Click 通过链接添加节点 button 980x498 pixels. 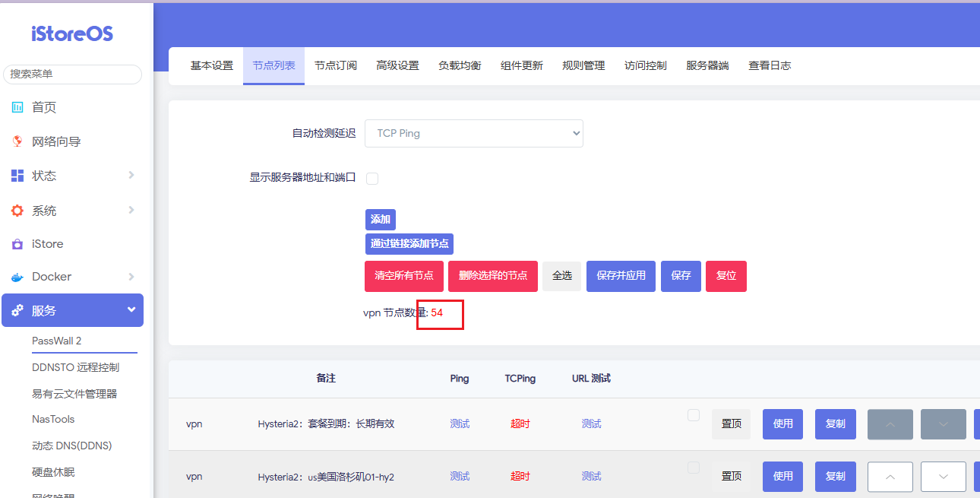[x=409, y=244]
